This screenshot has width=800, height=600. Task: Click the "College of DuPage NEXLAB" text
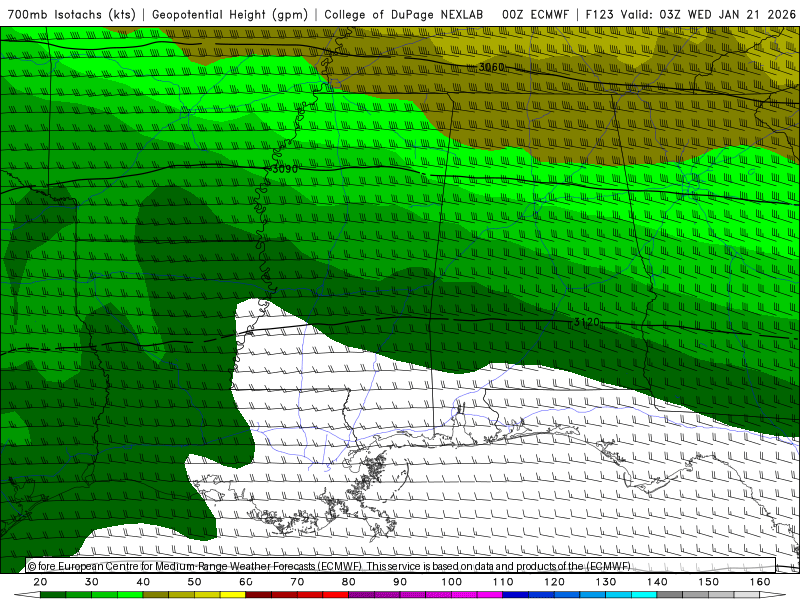pyautogui.click(x=404, y=14)
